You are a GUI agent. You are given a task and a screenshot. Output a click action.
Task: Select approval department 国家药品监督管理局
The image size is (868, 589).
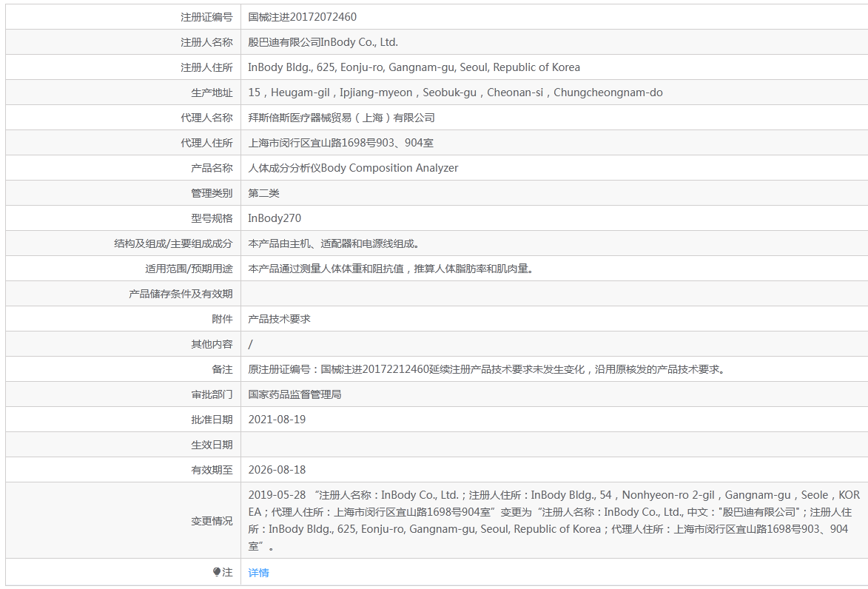point(295,394)
